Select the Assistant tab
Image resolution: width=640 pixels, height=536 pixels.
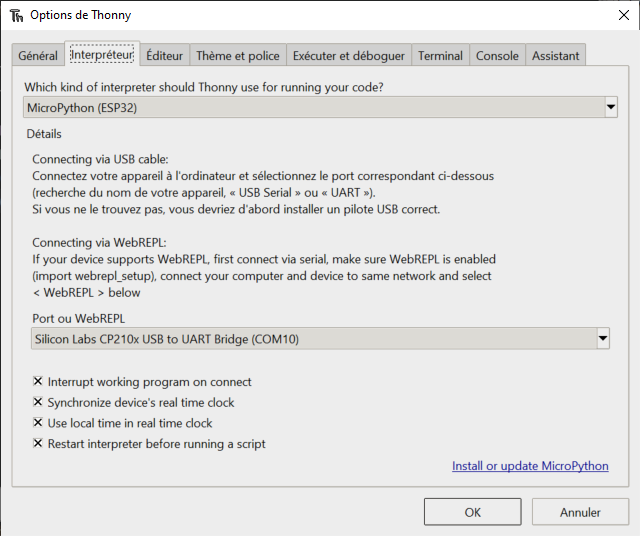coord(555,56)
